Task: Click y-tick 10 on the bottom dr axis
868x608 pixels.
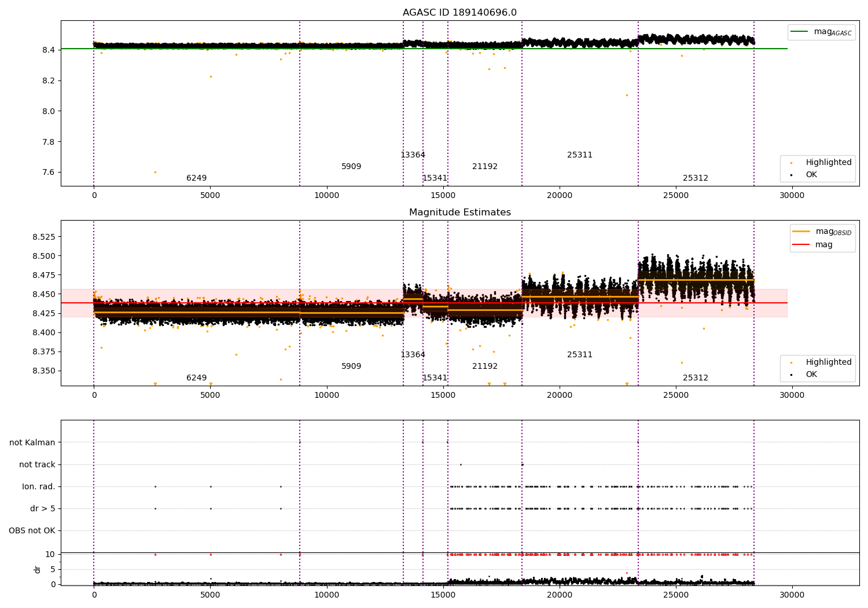Action: click(50, 554)
